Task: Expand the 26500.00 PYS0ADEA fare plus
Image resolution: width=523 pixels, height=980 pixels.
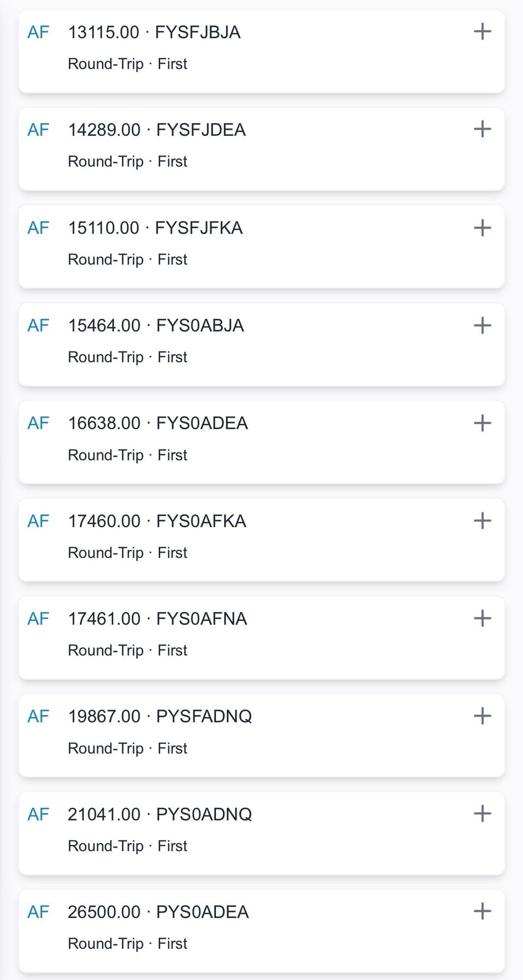Action: click(482, 911)
